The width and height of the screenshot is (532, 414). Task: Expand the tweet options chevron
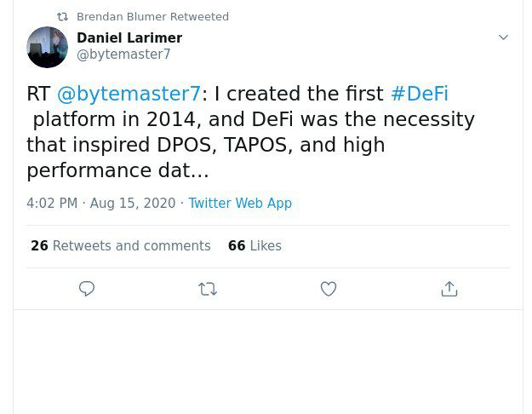[x=503, y=37]
